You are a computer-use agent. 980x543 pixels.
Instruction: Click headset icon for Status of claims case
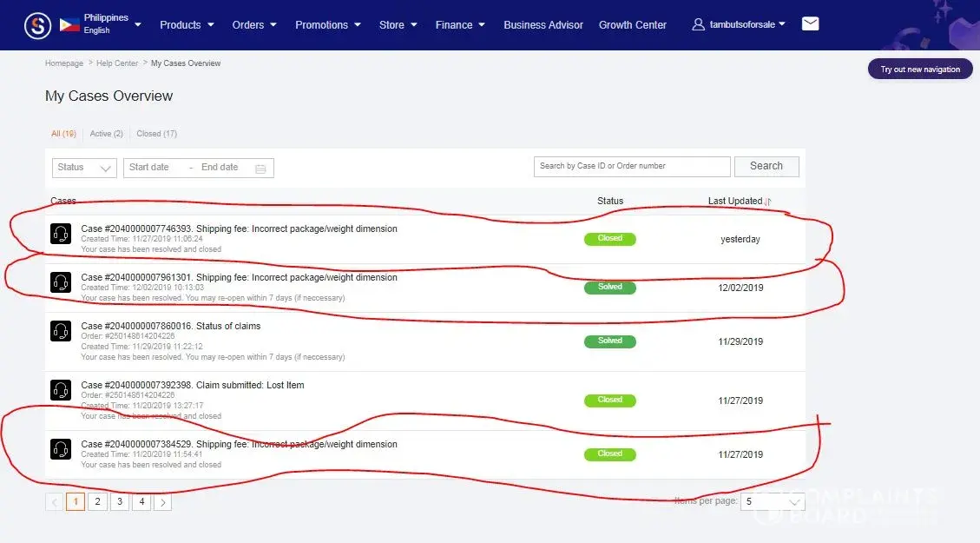(61, 332)
